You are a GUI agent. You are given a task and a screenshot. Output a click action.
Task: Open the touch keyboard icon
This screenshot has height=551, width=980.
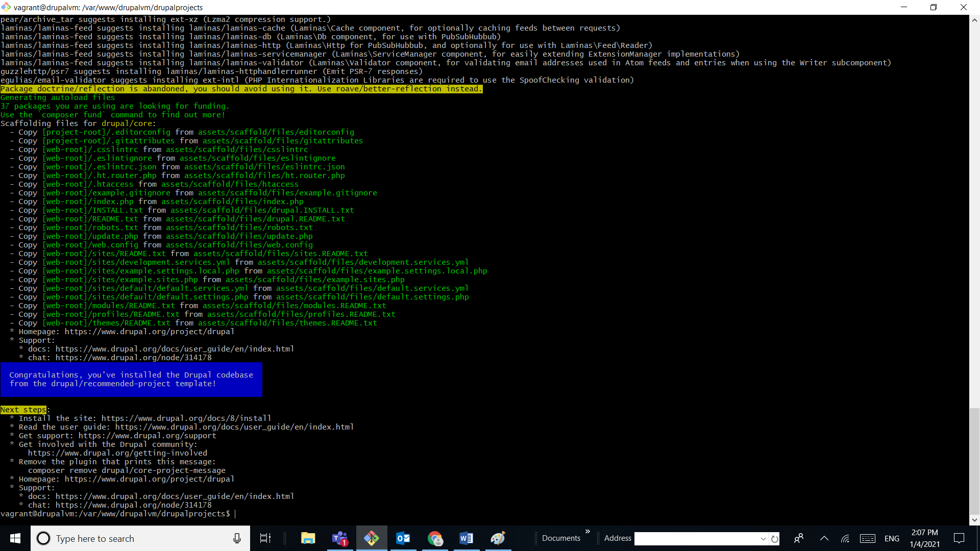[867, 538]
